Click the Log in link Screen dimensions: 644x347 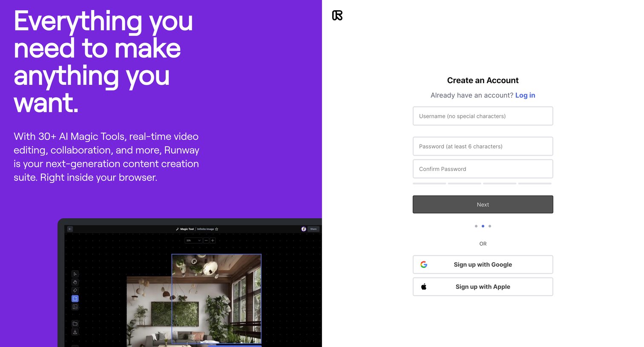pos(525,95)
